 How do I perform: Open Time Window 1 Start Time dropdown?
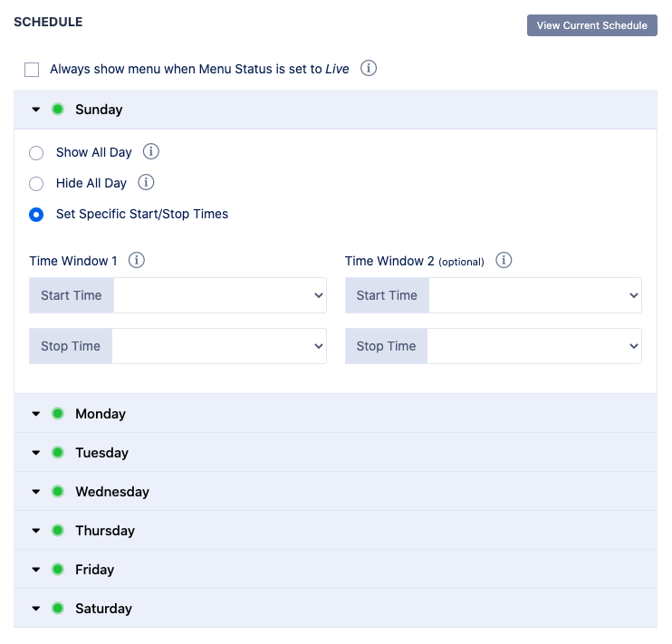[x=219, y=295]
